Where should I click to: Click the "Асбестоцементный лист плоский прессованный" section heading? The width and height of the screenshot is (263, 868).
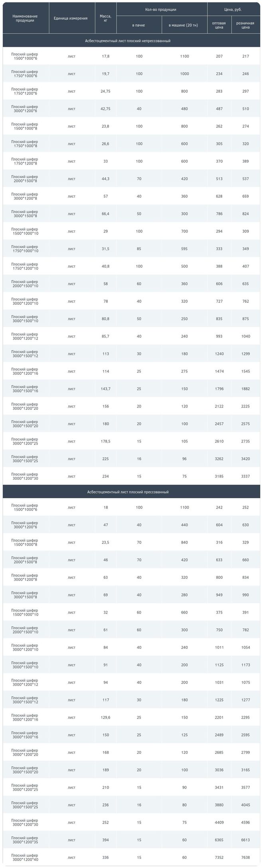tap(128, 492)
